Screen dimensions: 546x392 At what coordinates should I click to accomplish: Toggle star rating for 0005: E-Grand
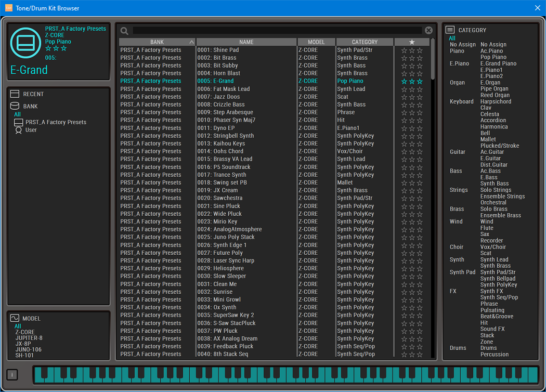[412, 81]
